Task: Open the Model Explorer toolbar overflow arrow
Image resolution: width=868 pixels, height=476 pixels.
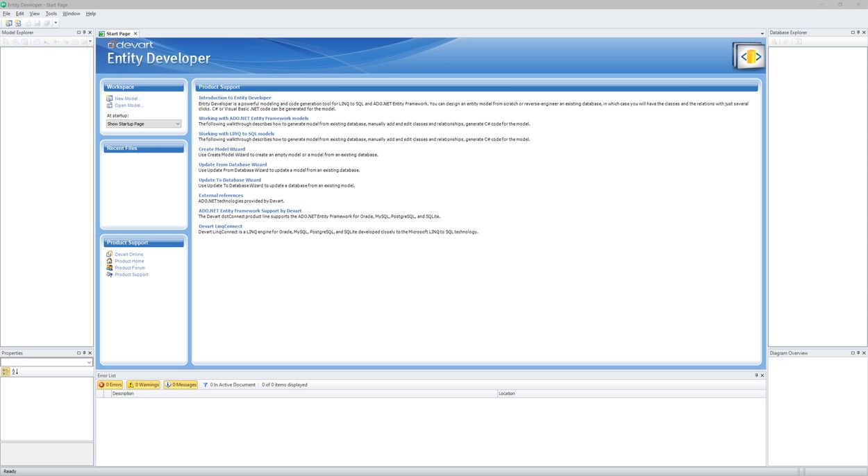Action: tap(90, 42)
